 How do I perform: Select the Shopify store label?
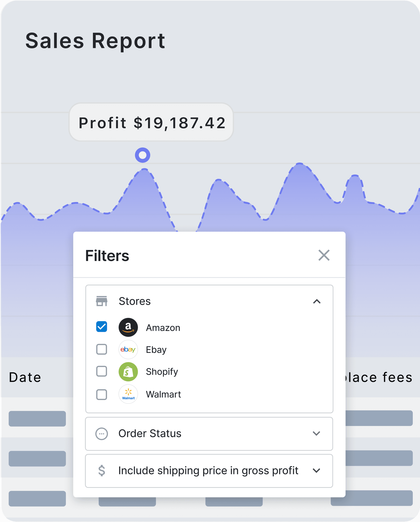point(162,372)
